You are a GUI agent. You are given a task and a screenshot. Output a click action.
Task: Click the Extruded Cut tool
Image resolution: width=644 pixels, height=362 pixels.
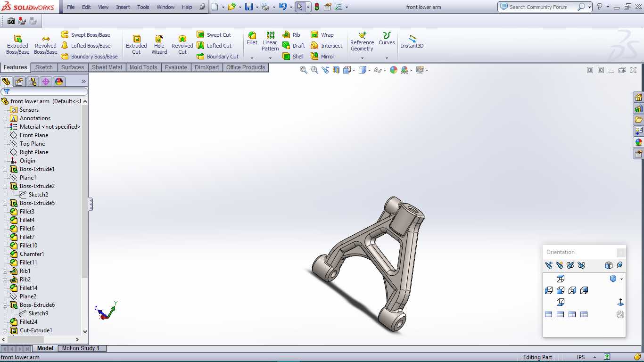click(x=136, y=45)
